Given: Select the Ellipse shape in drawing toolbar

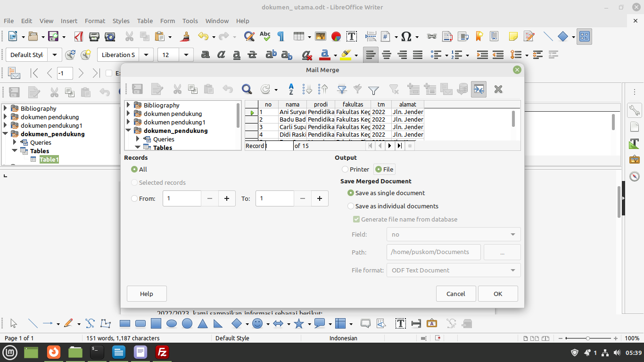Looking at the screenshot, I should tap(172, 324).
